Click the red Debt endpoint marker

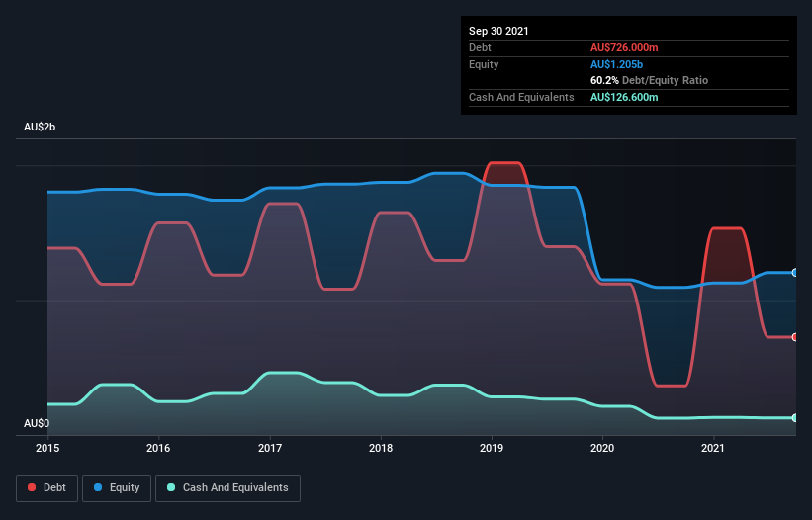pos(795,337)
